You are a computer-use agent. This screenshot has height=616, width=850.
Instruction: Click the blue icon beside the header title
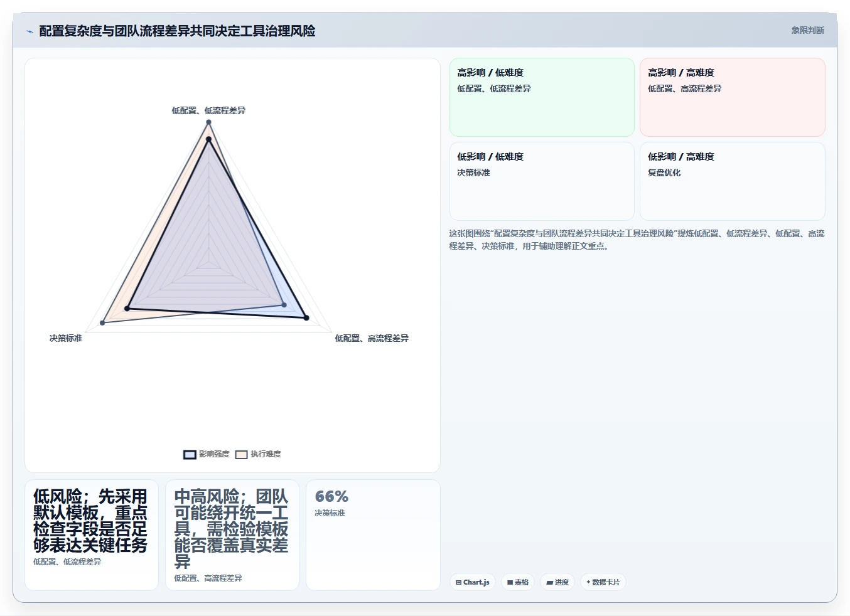[30, 31]
